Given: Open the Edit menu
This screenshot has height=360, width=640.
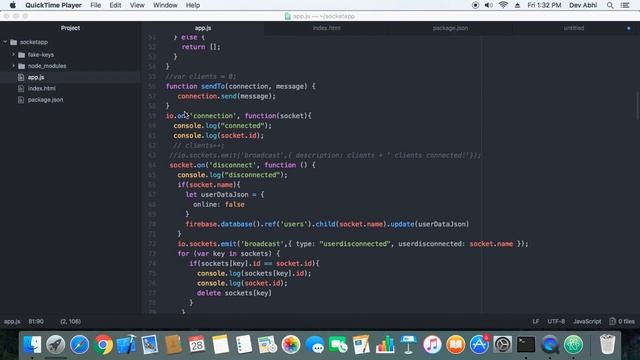Looking at the screenshot, I should 115,5.
